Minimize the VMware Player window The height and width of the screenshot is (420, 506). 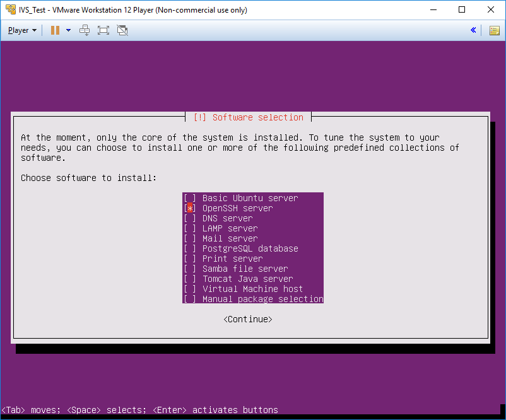[433, 9]
